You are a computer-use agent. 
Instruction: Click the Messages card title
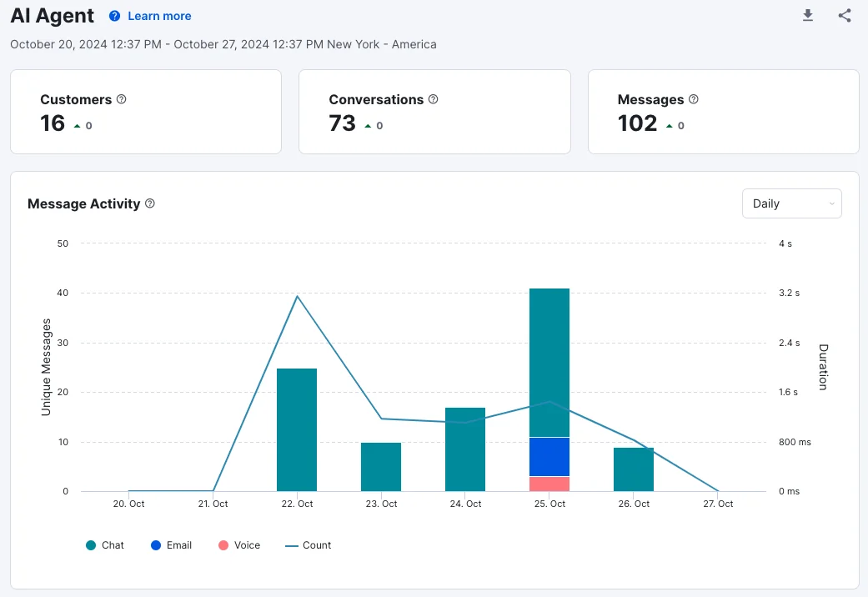[x=650, y=100]
